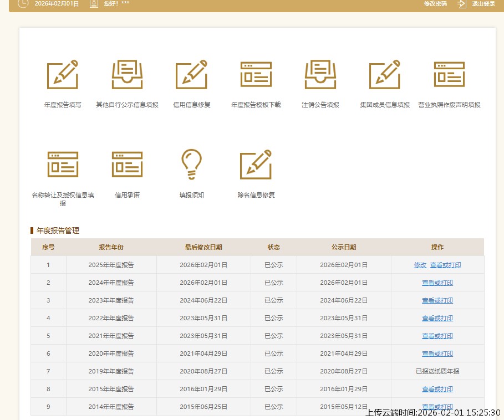Open 信用信息修复 icon
Screen dimensions: 504x420
191,75
